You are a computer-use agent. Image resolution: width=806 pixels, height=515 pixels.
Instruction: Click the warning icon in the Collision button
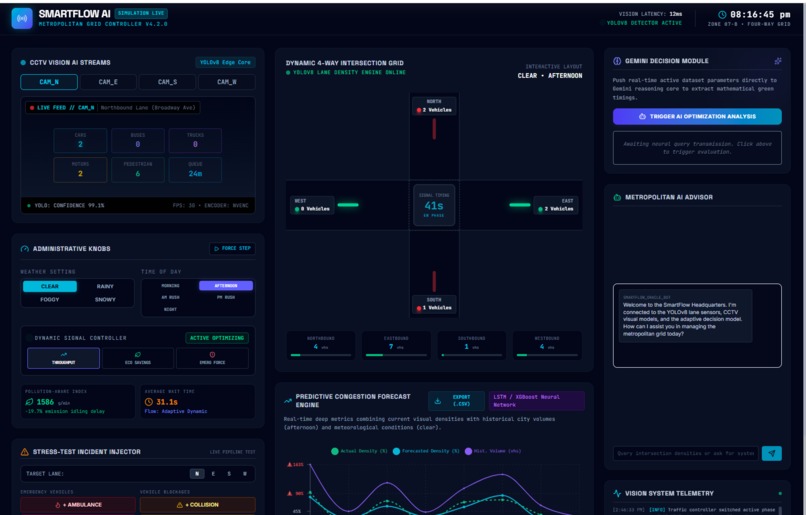(179, 505)
